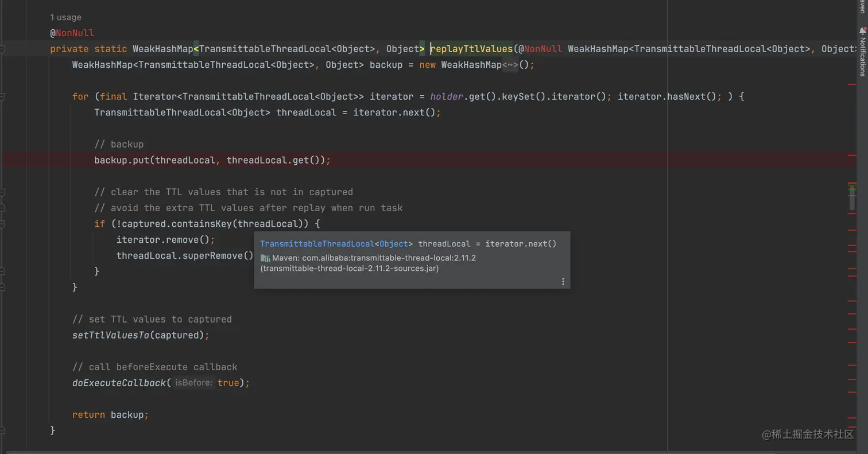The image size is (868, 454).
Task: Click the Notifications bell icon
Action: click(x=862, y=31)
